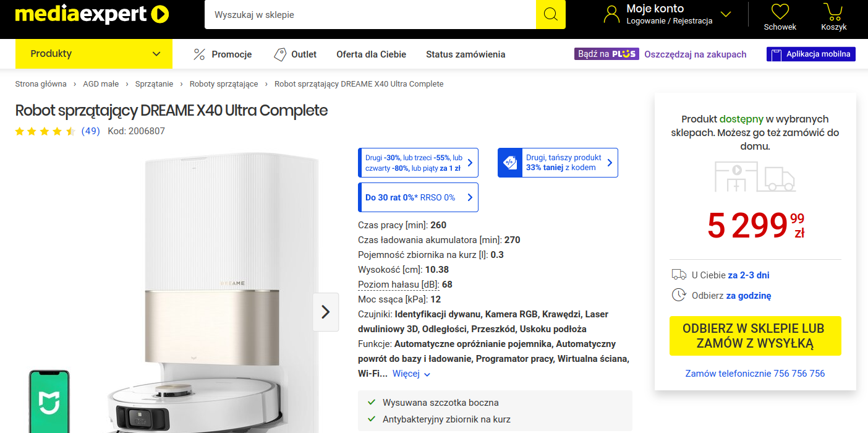Click the phone icon in Aplikacja mobilna
Screen dimensions: 868x433
point(777,54)
